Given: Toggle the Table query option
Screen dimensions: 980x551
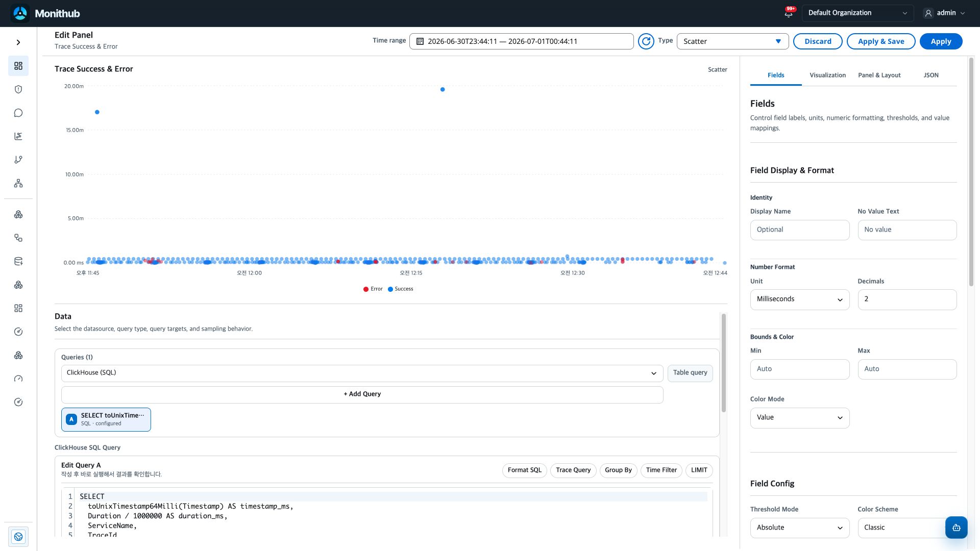Looking at the screenshot, I should click(690, 373).
